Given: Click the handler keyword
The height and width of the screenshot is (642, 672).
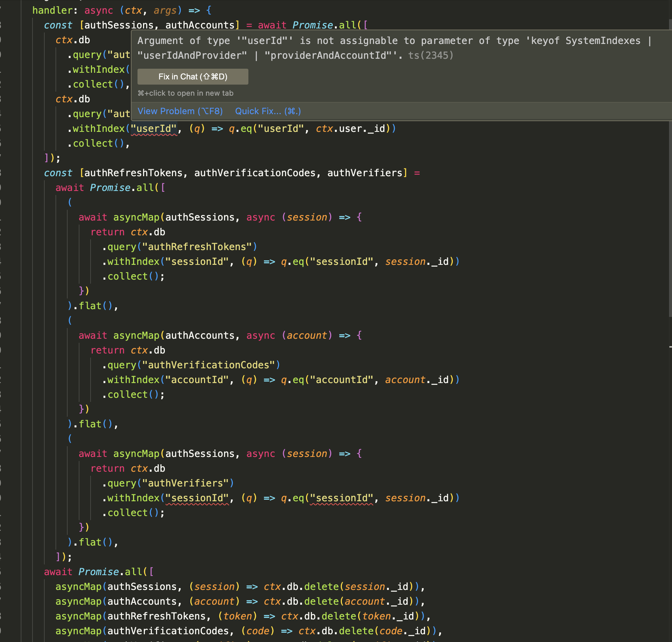Looking at the screenshot, I should 52,10.
